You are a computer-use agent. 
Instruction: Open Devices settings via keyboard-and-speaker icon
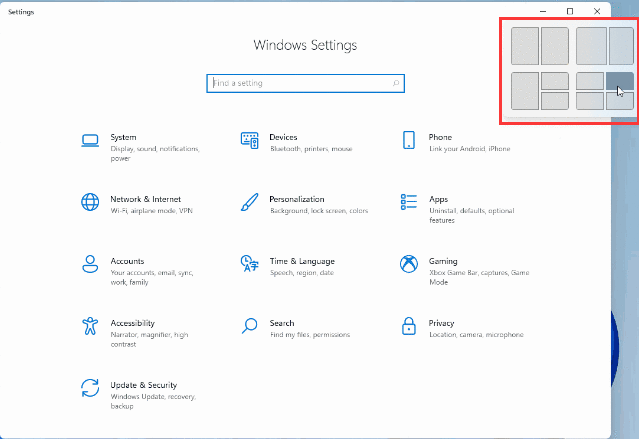[249, 141]
